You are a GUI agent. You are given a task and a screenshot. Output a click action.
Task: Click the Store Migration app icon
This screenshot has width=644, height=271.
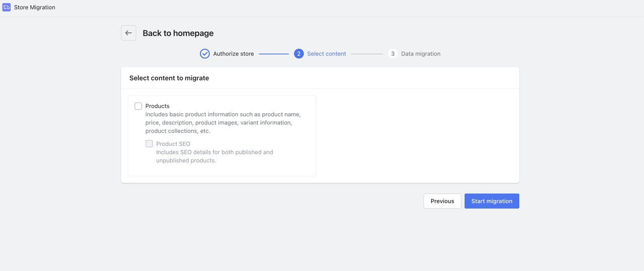pos(7,8)
